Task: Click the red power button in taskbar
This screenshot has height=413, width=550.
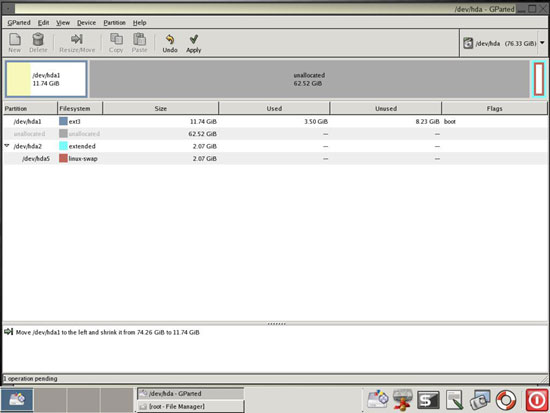Action: click(x=537, y=400)
